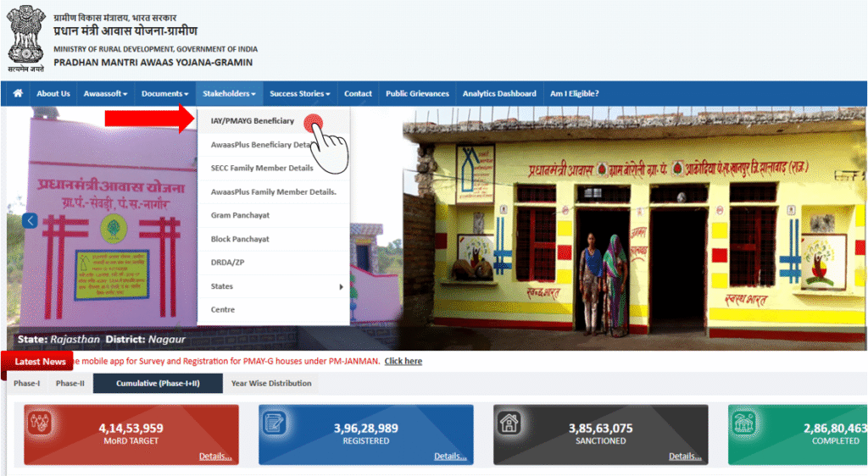
Task: Go to previous slide using left arrow
Action: pos(31,220)
